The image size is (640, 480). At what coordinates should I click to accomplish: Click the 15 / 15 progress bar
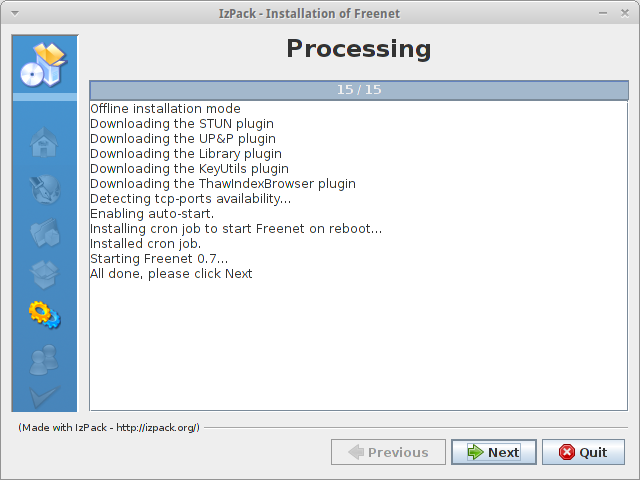coord(359,90)
